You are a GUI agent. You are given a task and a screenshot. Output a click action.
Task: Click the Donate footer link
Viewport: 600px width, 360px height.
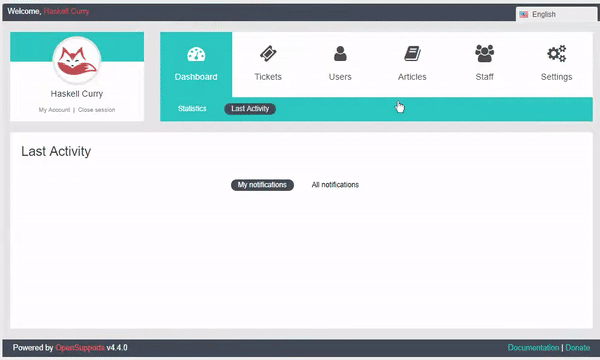(577, 348)
